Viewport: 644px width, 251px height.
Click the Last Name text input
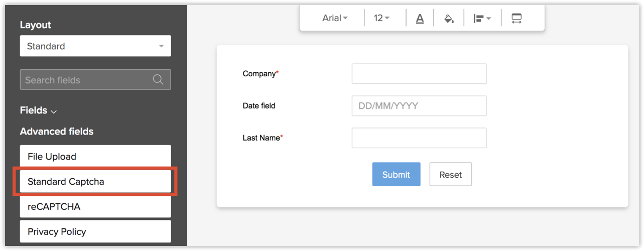coord(419,138)
